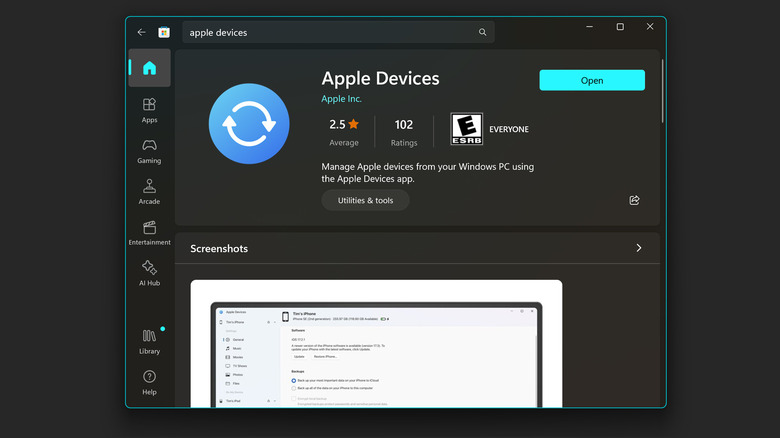Image resolution: width=780 pixels, height=438 pixels.
Task: Click the Microsoft Store logo icon
Action: [x=164, y=32]
